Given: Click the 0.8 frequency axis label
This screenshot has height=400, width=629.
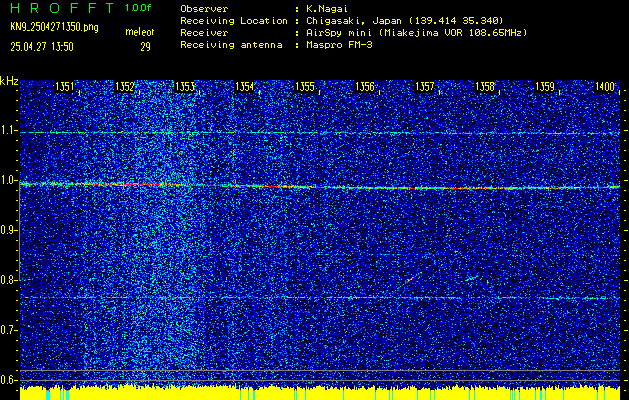Looking at the screenshot, I should click(x=8, y=280).
